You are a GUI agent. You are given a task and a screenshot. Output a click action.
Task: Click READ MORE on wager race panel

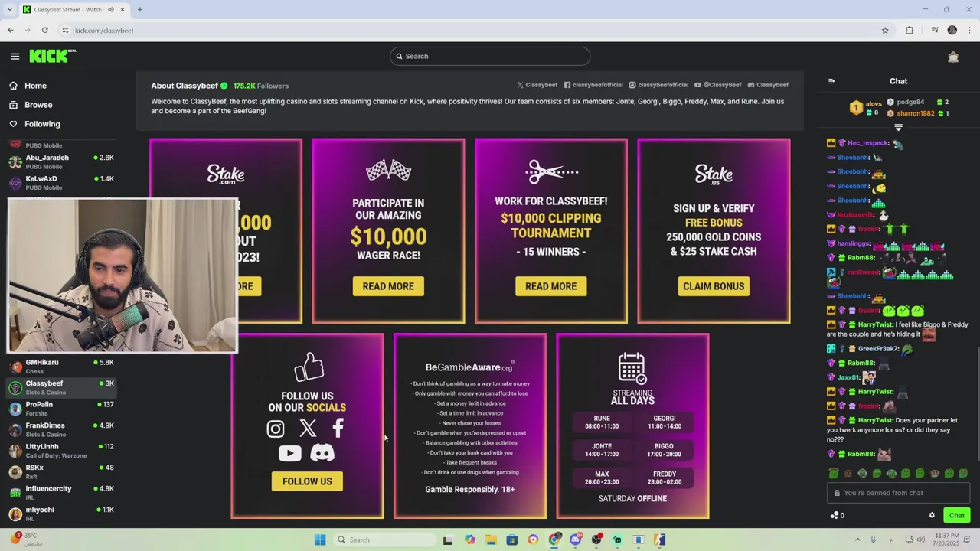(388, 286)
